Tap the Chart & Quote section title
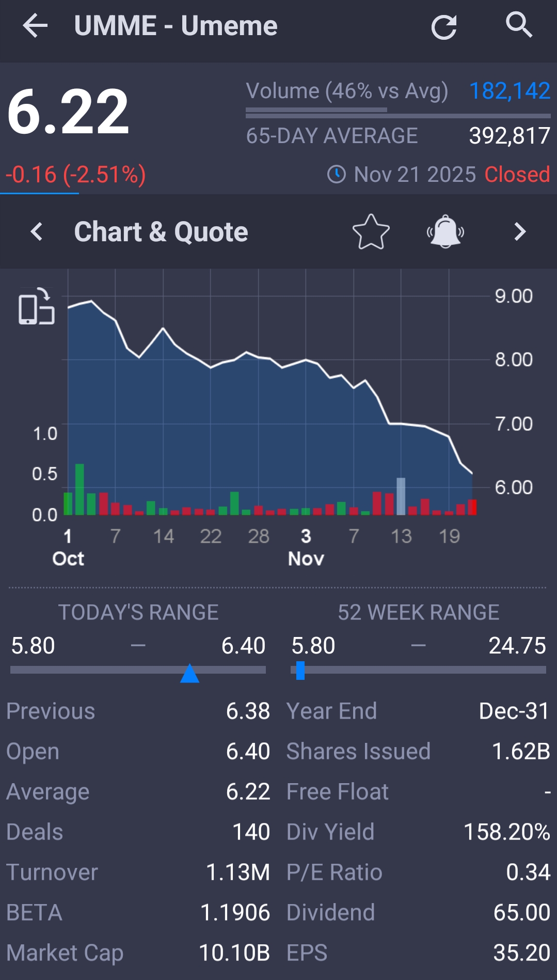The height and width of the screenshot is (980, 557). (x=161, y=231)
